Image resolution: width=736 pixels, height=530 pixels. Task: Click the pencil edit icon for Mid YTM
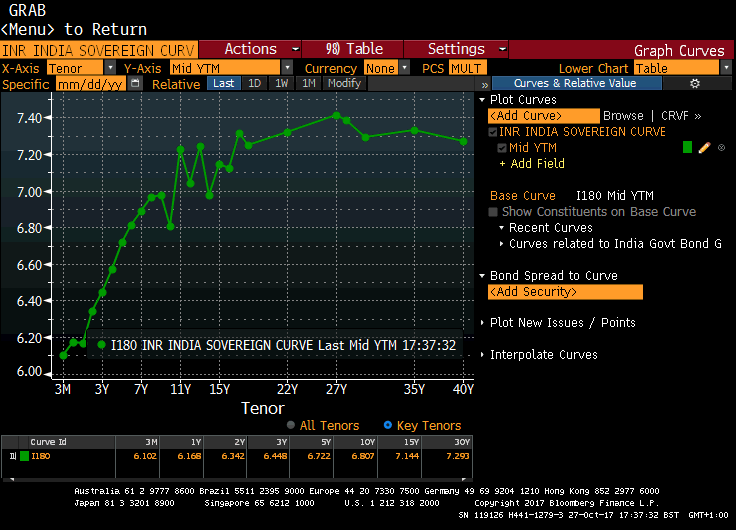click(x=704, y=148)
